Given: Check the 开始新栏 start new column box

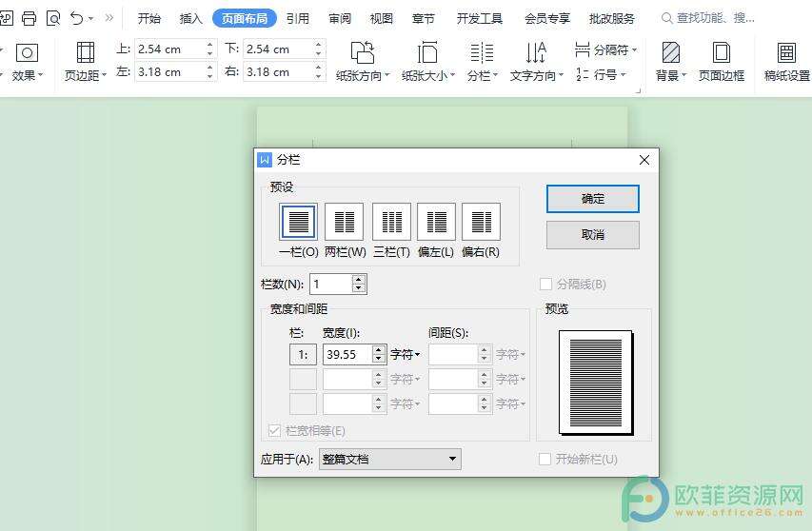Looking at the screenshot, I should [546, 459].
